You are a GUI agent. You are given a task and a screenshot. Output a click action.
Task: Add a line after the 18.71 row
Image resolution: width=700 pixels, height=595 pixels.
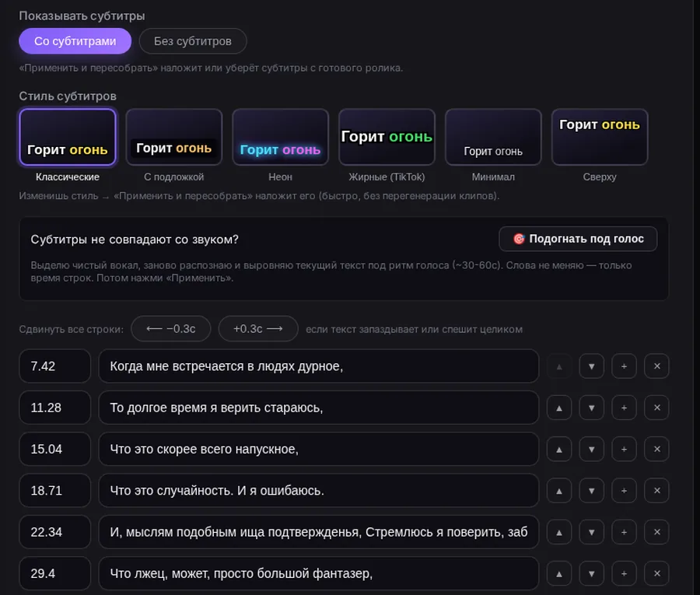pos(624,491)
